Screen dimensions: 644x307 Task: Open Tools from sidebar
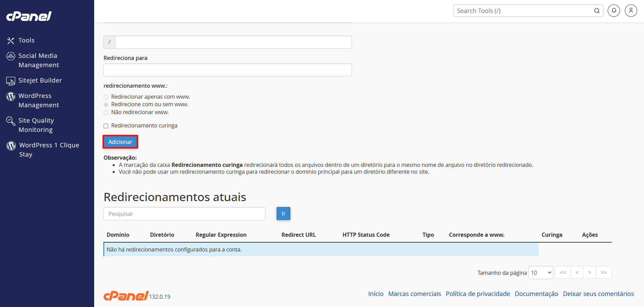[x=26, y=40]
